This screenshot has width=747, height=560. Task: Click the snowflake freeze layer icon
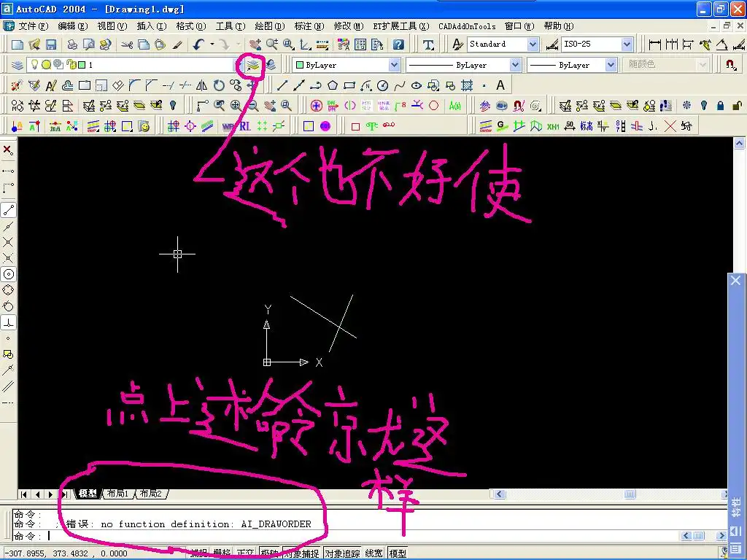(x=686, y=105)
